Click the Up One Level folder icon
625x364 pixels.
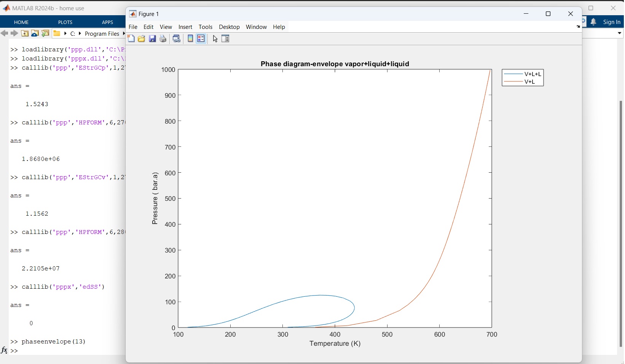click(x=25, y=33)
